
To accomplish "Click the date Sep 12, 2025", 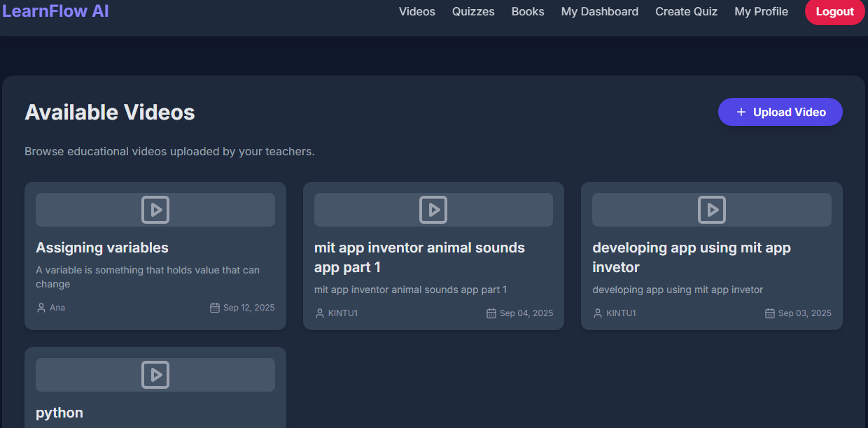I will [x=249, y=308].
